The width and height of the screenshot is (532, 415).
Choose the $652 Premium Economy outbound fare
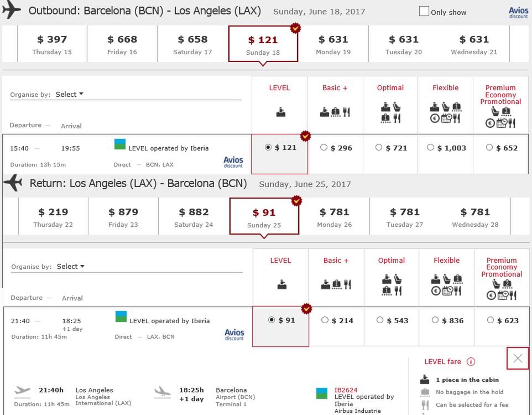pos(489,148)
